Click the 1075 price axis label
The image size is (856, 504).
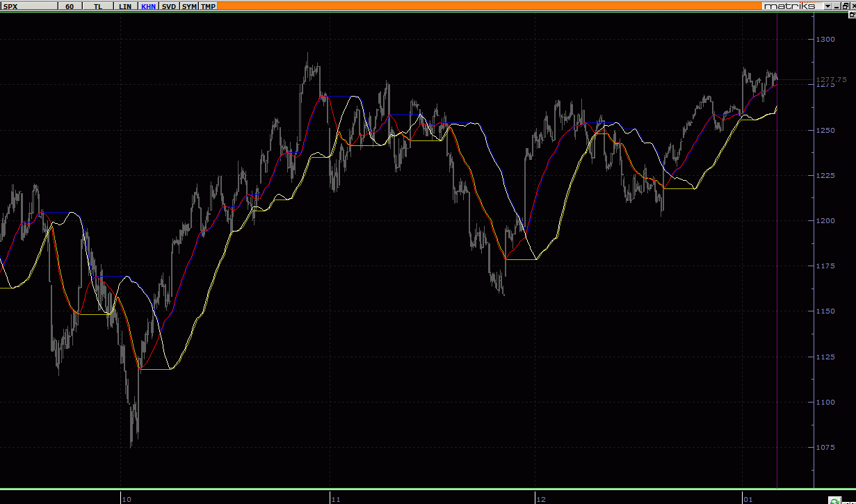(826, 447)
